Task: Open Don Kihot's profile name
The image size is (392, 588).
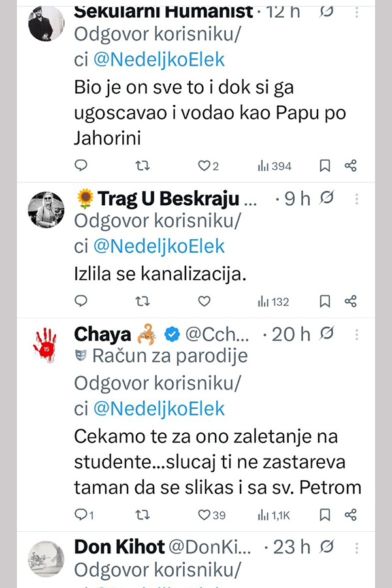Action: (x=119, y=546)
